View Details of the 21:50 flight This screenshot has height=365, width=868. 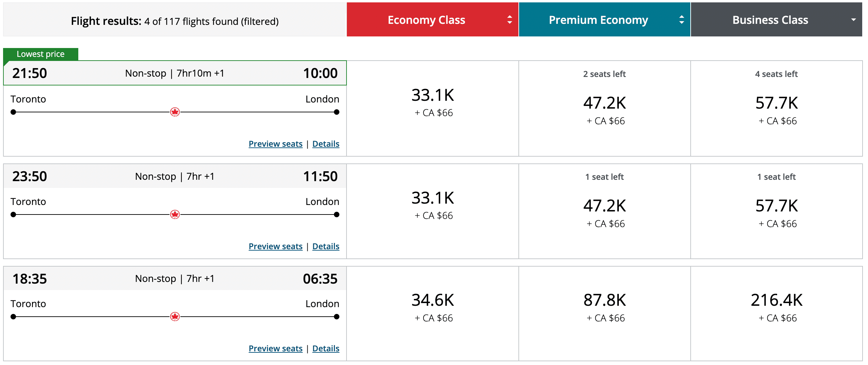pos(326,144)
